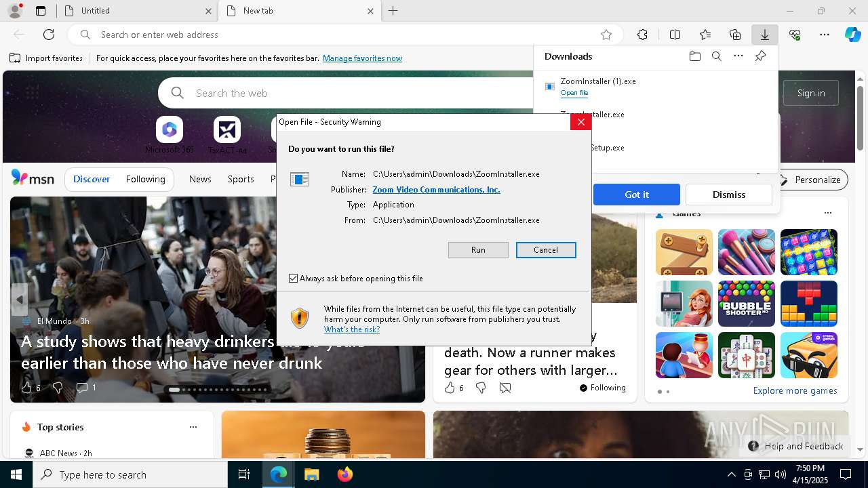Open the Windows Start menu
The image size is (868, 488).
pyautogui.click(x=16, y=474)
